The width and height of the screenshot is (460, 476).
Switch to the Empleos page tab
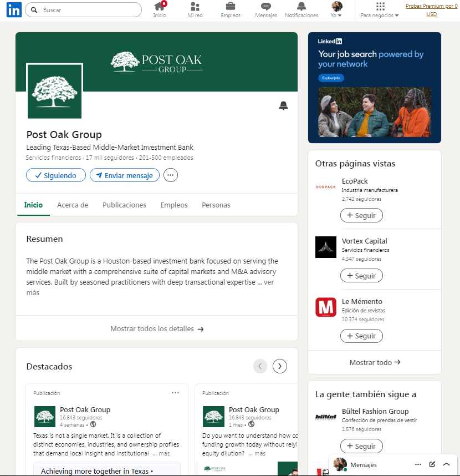174,205
